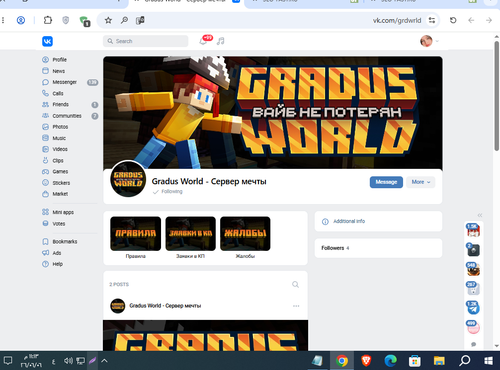Click the shield extension icon
The height and width of the screenshot is (370, 500).
tap(66, 20)
